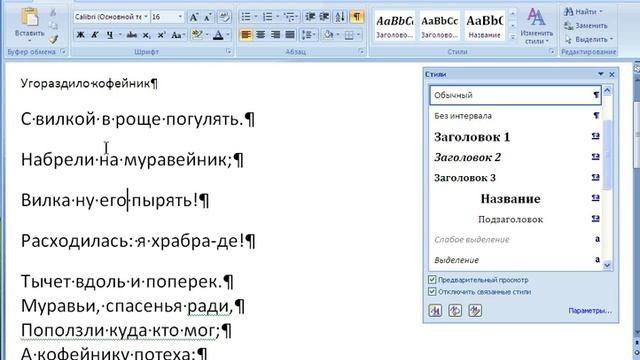The width and height of the screenshot is (640, 360).
Task: Apply the Заголовок 3 style from the pane
Action: [515, 178]
